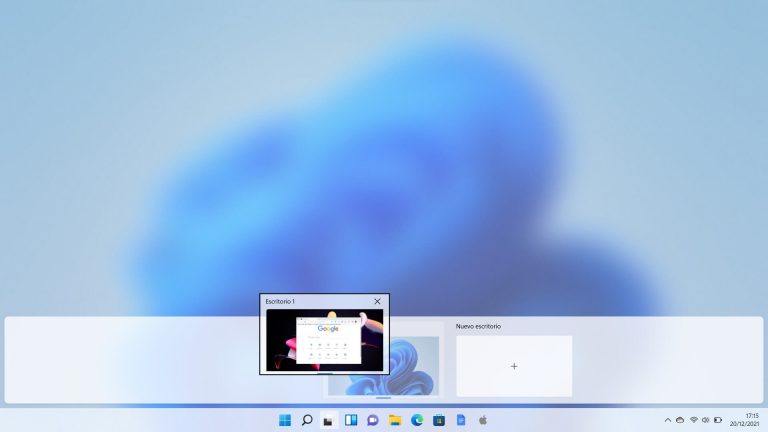The height and width of the screenshot is (432, 768).
Task: Check battery status tray icon
Action: click(718, 420)
